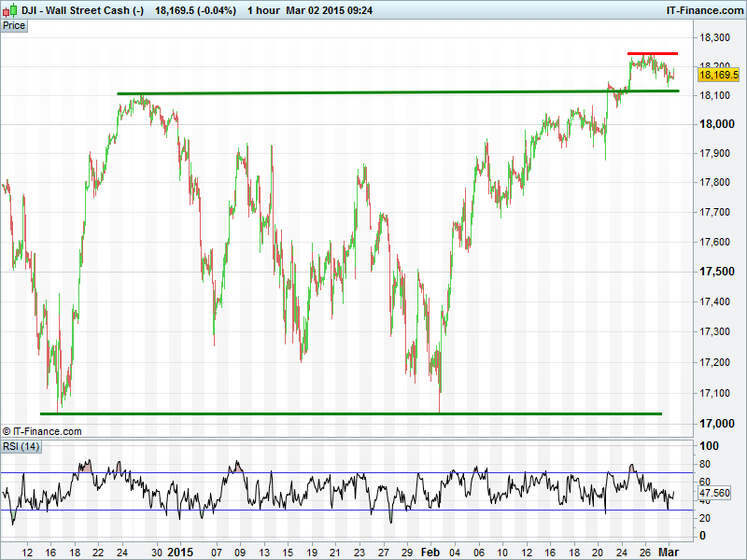Click the bold 18,000 price axis label
Viewport: 747px width, 560px height.
pyautogui.click(x=716, y=124)
